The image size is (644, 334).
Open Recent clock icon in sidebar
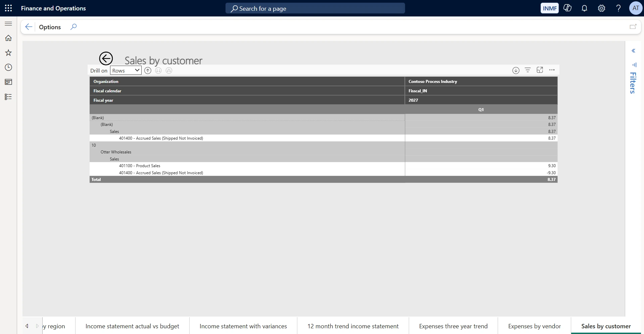pos(8,67)
